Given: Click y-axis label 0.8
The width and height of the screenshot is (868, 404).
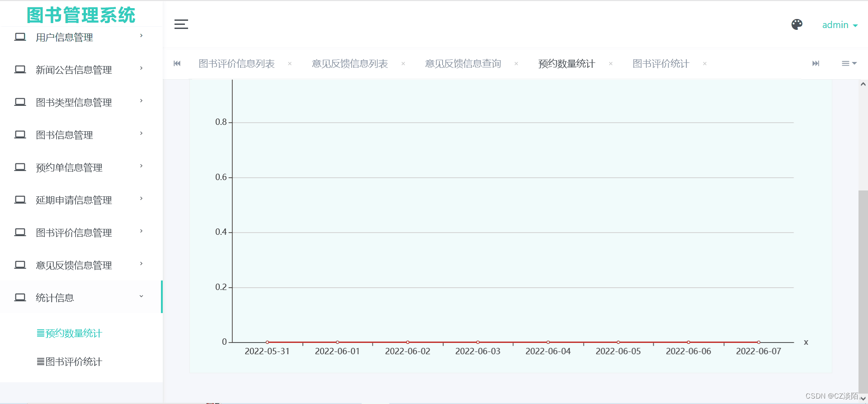Looking at the screenshot, I should [x=221, y=122].
